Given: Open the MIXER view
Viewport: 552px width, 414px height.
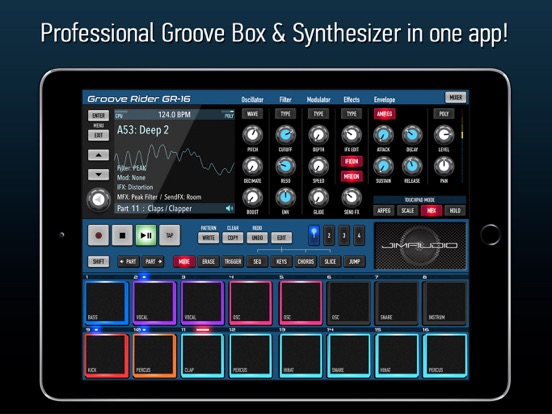Looking at the screenshot, I should (x=456, y=97).
